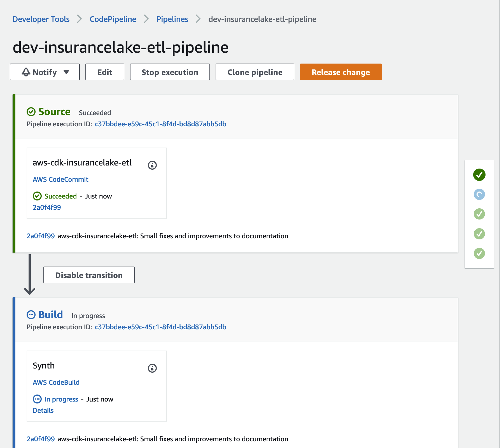Click the orange Release change button

point(340,72)
